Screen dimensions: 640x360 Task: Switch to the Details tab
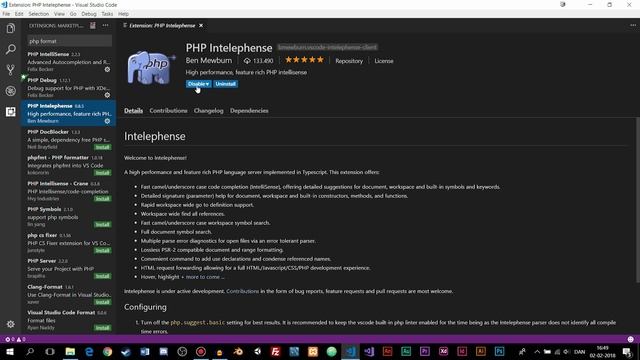[133, 111]
